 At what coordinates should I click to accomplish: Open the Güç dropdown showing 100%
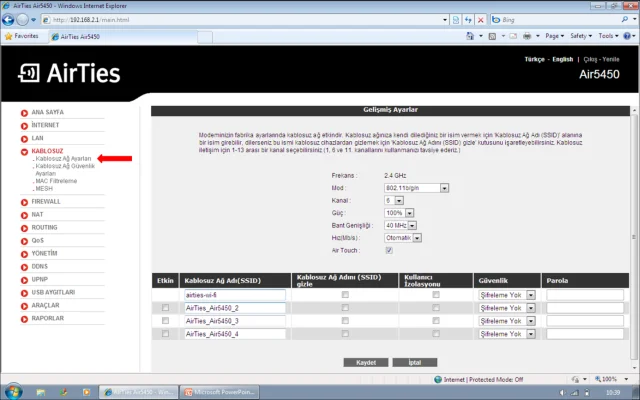399,213
